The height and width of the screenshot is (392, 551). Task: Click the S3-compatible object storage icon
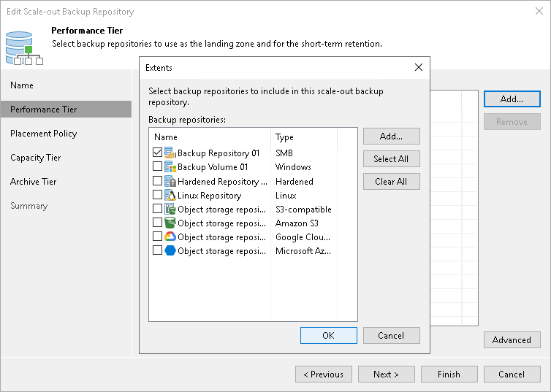click(x=170, y=209)
